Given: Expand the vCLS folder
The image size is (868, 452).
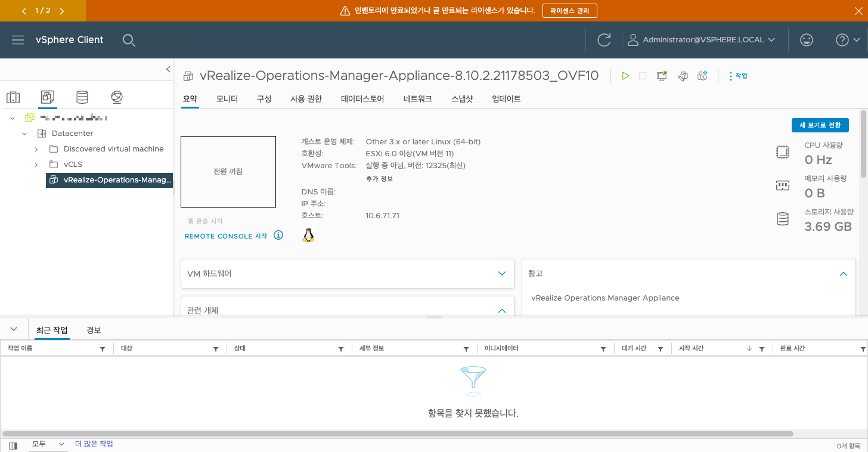Looking at the screenshot, I should pos(36,165).
